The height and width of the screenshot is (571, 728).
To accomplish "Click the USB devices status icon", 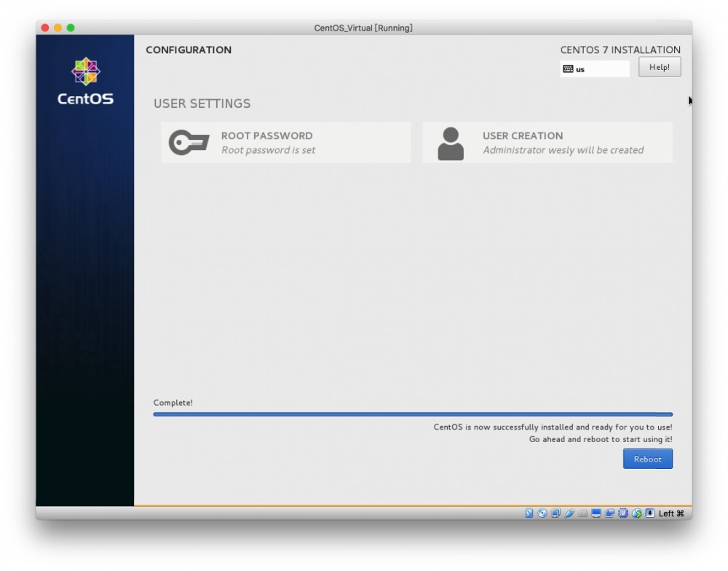I will 569,513.
